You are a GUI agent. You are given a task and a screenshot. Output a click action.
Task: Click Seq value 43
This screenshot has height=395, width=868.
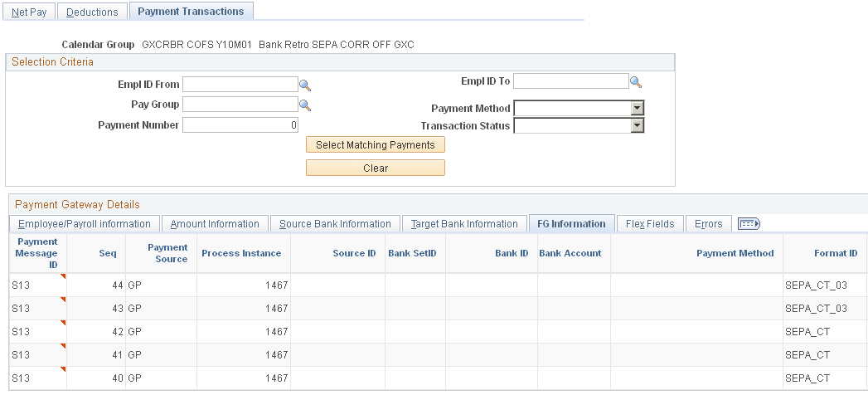coord(118,309)
